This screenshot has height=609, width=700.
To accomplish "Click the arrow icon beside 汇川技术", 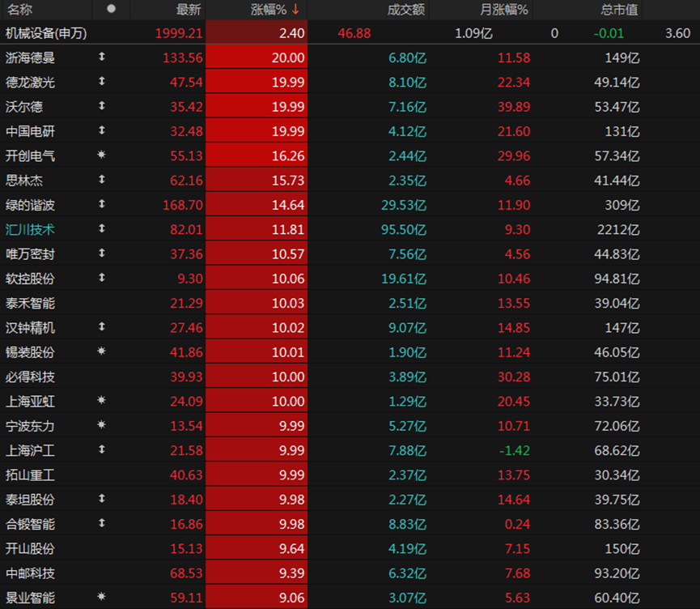I will [x=102, y=228].
